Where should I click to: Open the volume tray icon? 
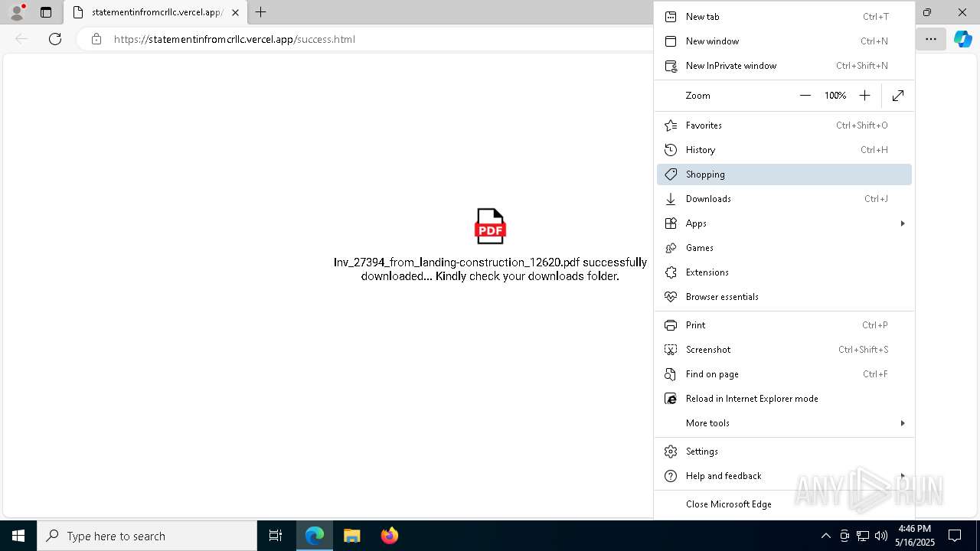[881, 536]
